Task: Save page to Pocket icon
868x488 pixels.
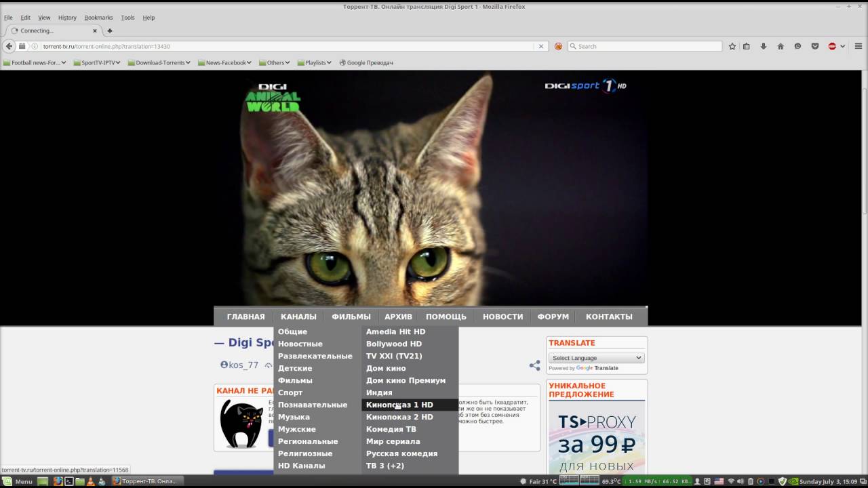Action: click(814, 46)
